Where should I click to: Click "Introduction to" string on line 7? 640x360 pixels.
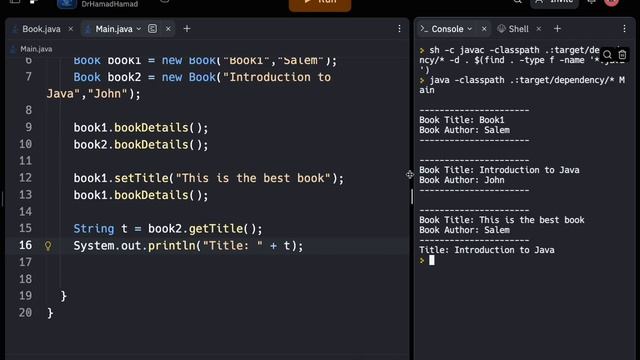[x=277, y=77]
